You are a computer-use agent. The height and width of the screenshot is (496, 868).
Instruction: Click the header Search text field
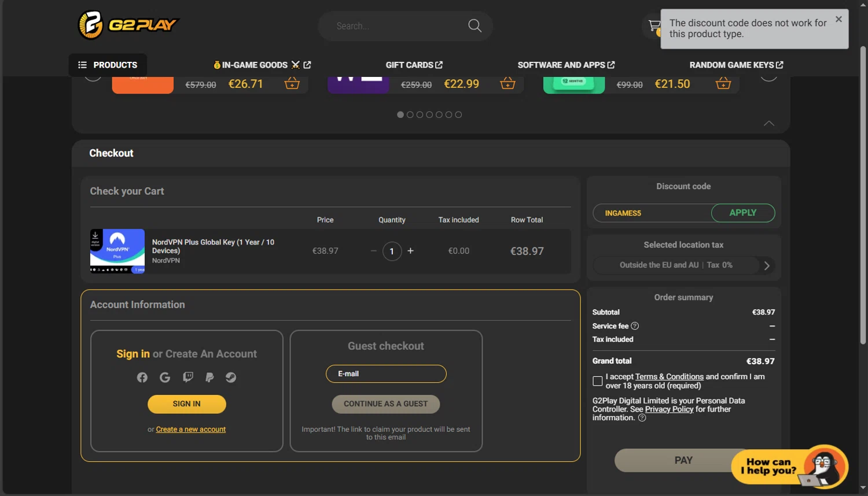pos(399,26)
